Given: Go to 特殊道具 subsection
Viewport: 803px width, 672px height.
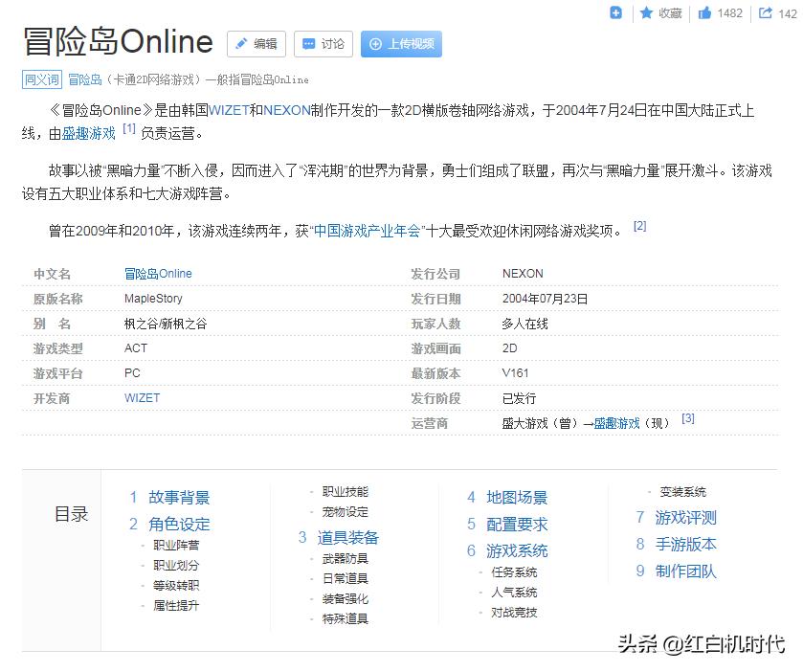Looking at the screenshot, I should [x=346, y=619].
